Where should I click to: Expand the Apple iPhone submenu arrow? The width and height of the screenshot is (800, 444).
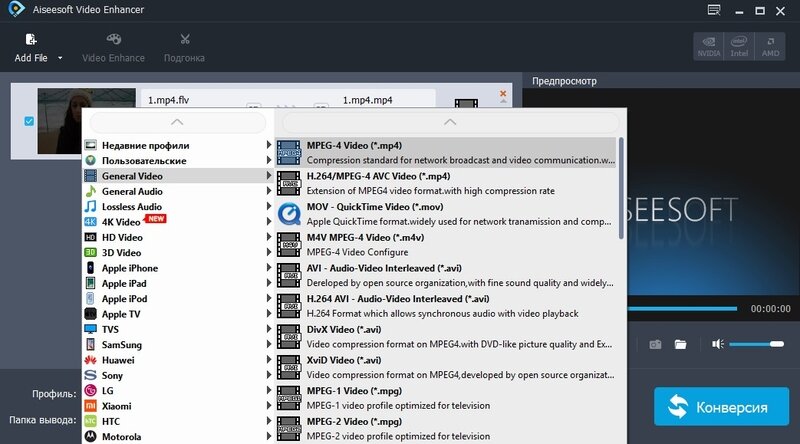(268, 267)
